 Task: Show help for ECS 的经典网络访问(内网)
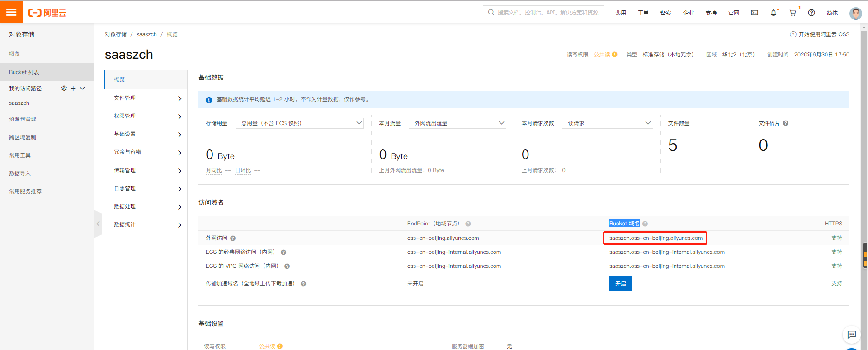[283, 252]
